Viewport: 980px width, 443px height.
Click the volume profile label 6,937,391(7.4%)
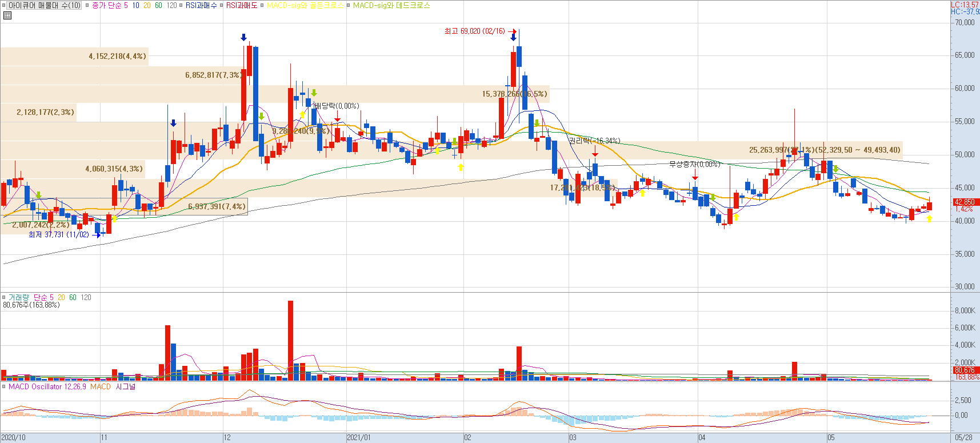click(217, 206)
